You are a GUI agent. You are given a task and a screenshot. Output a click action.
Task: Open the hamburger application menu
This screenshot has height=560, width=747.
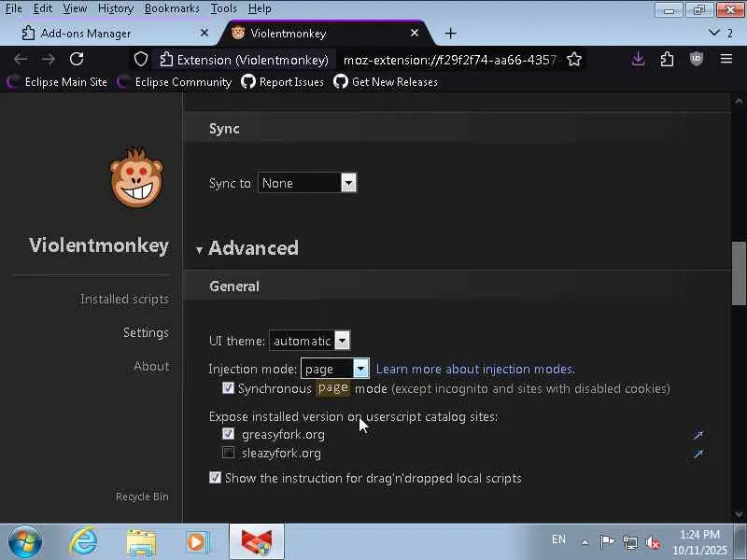coord(726,59)
